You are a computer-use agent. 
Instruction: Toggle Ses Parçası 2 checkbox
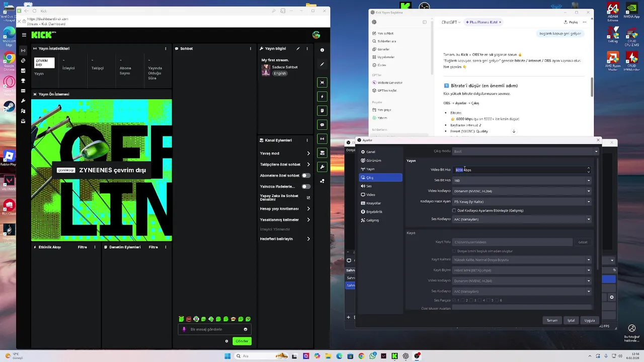coord(463,300)
